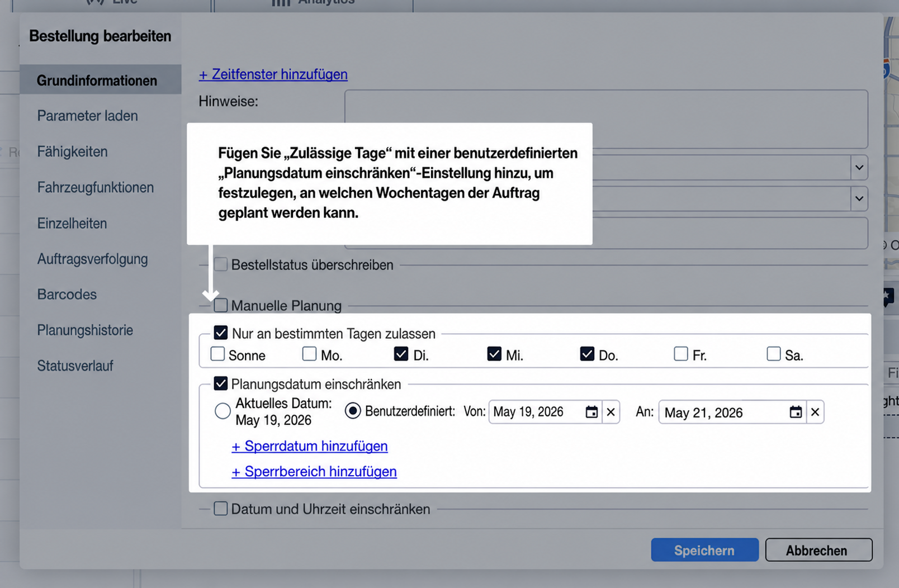899x588 pixels.
Task: Check the Mo. day checkbox
Action: coord(309,354)
